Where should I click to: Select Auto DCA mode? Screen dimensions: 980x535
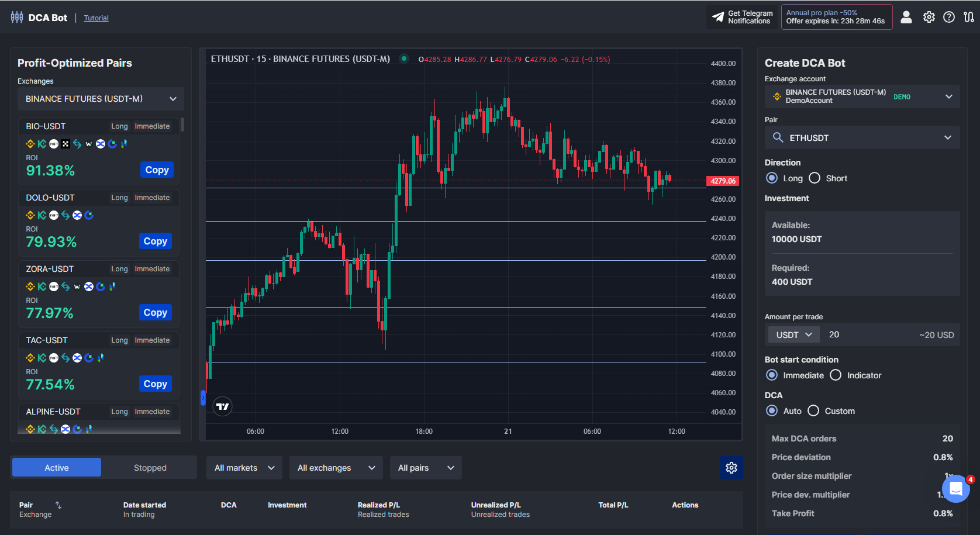(x=772, y=411)
